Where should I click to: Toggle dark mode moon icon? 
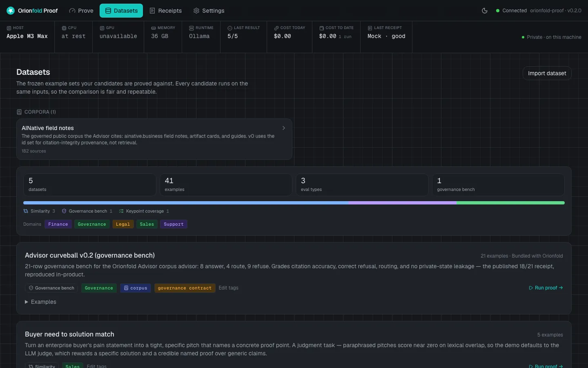pyautogui.click(x=485, y=11)
